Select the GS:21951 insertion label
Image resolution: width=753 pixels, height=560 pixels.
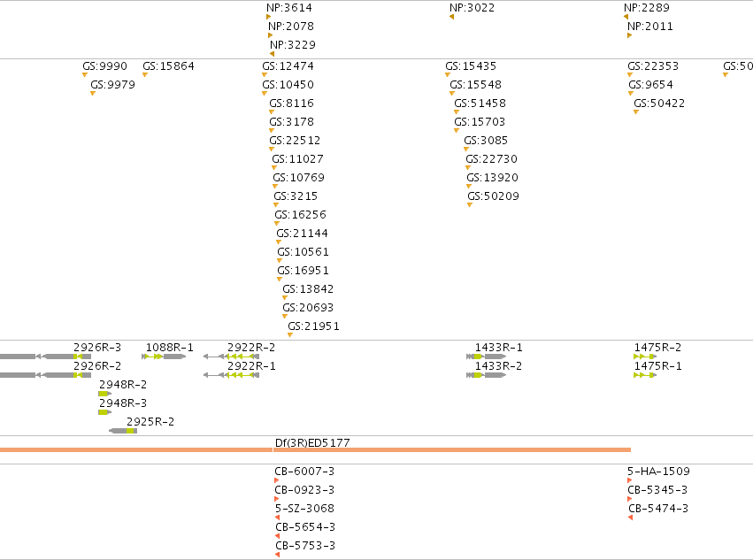coord(313,326)
